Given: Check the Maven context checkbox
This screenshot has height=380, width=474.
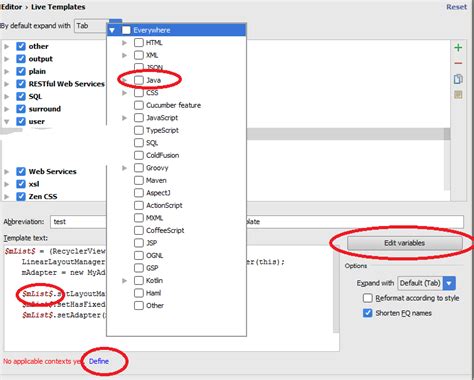Looking at the screenshot, I should coord(139,180).
